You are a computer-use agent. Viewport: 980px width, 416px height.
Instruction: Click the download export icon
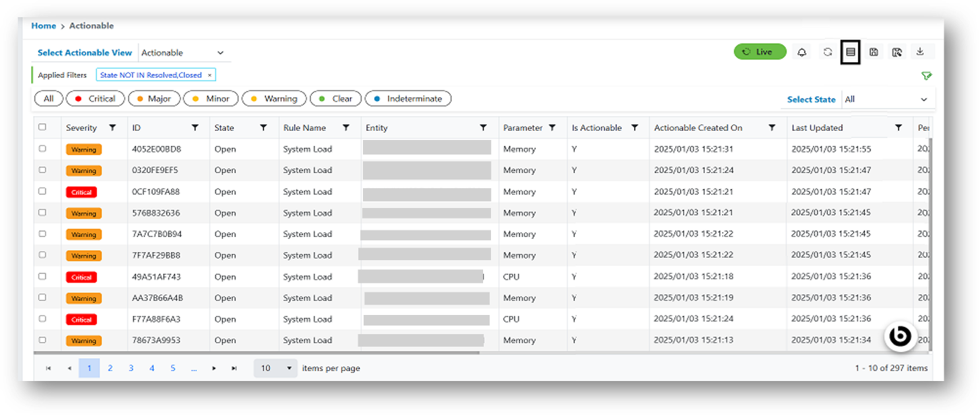(x=921, y=52)
